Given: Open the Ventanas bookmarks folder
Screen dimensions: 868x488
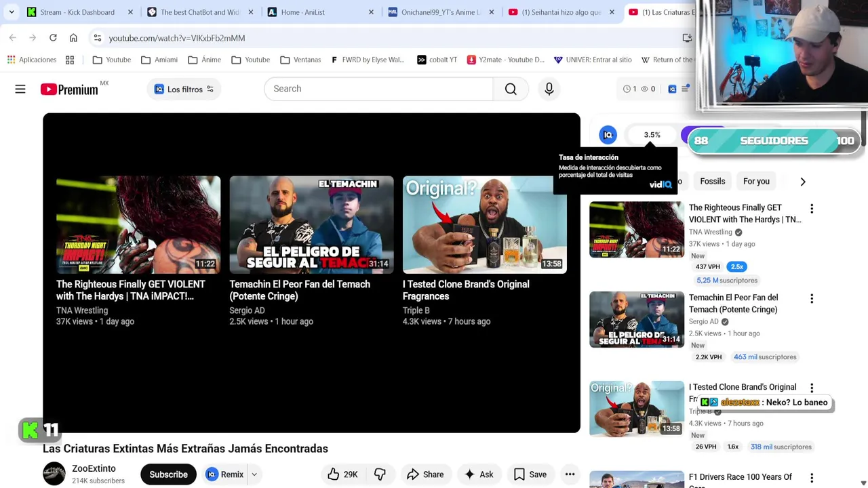Looking at the screenshot, I should [300, 60].
